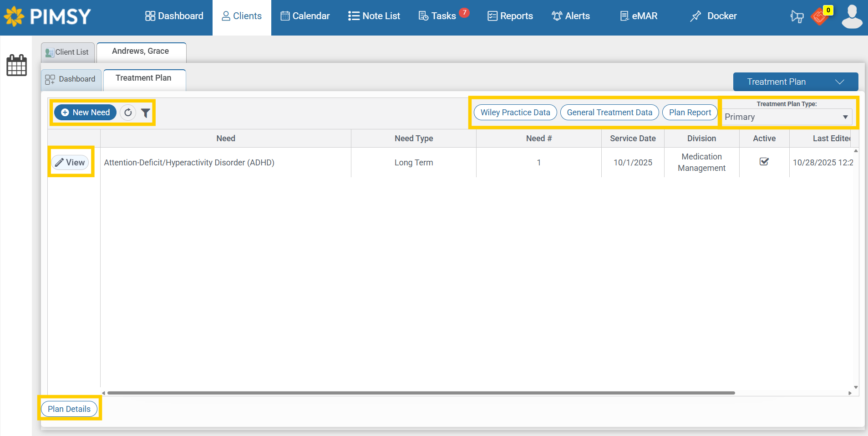Switch to the Dashboard tab for Grace Andrews
Viewport: 868px width, 436px height.
pos(71,79)
